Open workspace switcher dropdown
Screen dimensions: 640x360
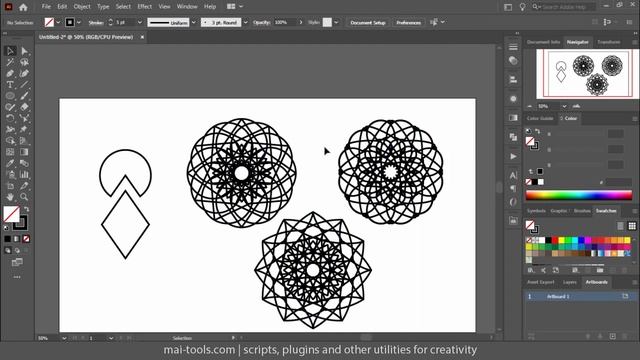(235, 7)
